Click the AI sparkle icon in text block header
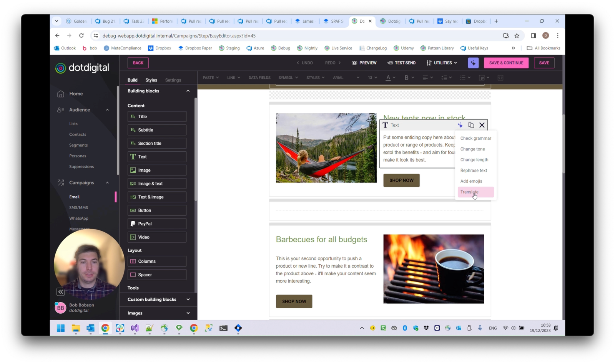 pos(460,125)
